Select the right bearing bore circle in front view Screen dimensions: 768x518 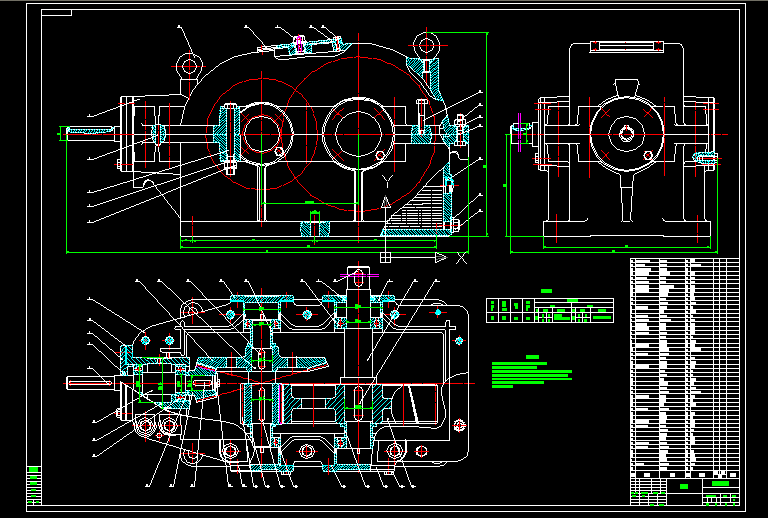pyautogui.click(x=358, y=132)
